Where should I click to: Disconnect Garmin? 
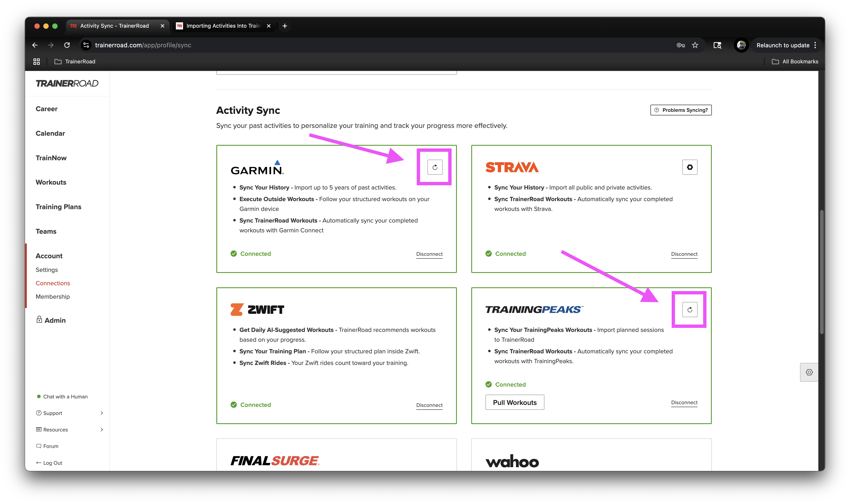point(429,254)
